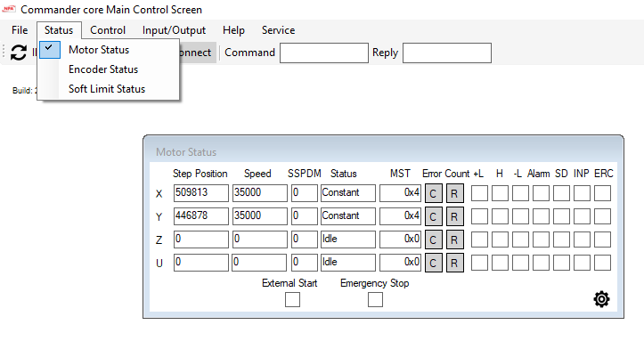Image resolution: width=644 pixels, height=341 pixels.
Task: Click the U axis Step Position field
Action: pos(200,263)
